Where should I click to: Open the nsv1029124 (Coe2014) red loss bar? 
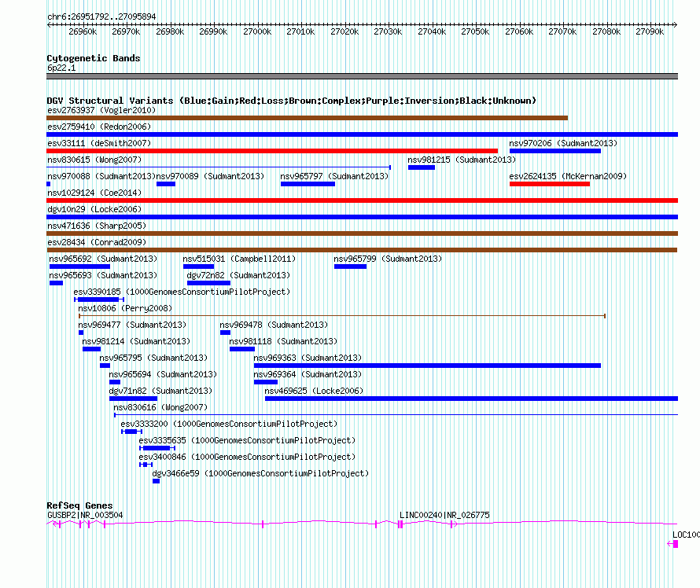[x=362, y=200]
